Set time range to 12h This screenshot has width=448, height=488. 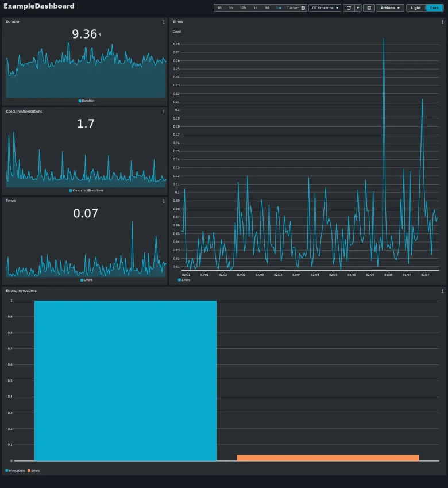point(243,8)
